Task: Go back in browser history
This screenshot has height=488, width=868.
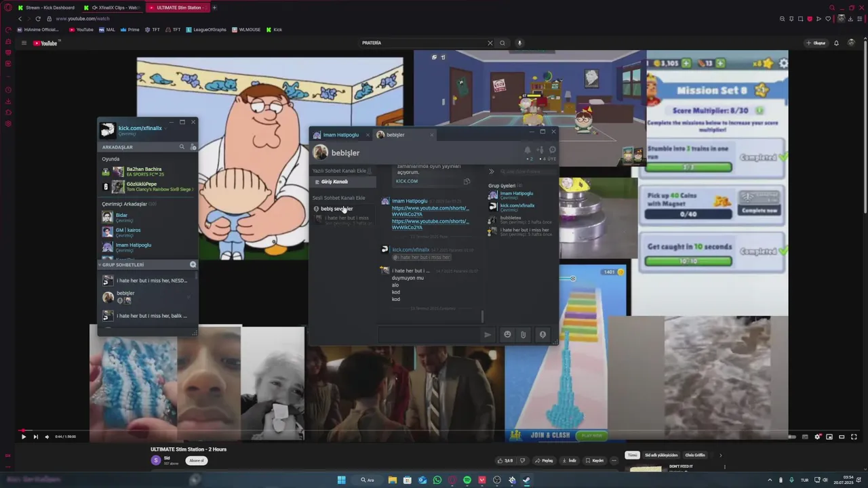Action: (20, 19)
